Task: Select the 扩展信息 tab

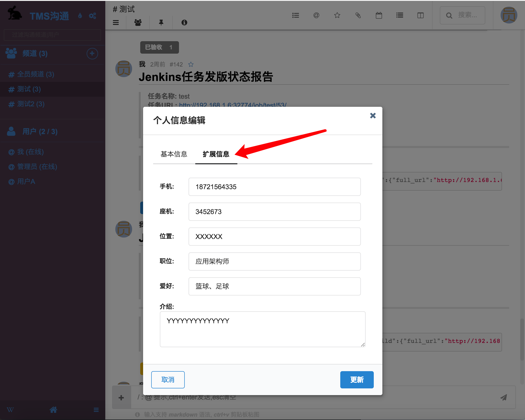Action: 216,154
